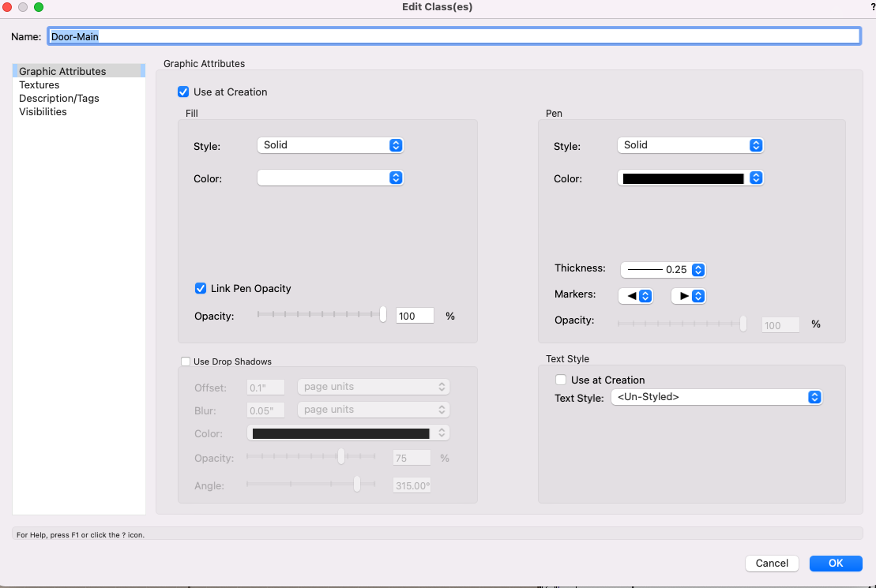The image size is (876, 588).
Task: Open the Fill Style dropdown
Action: point(330,145)
